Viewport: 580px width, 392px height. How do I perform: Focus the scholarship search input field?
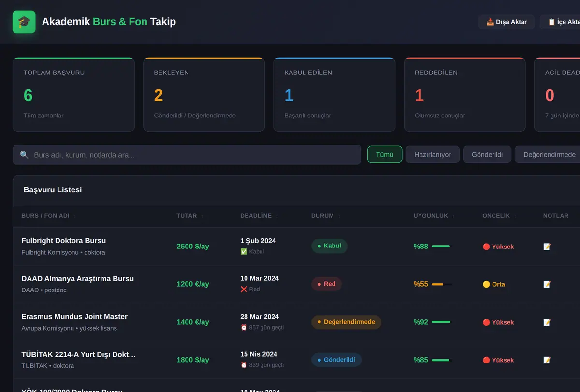(187, 155)
